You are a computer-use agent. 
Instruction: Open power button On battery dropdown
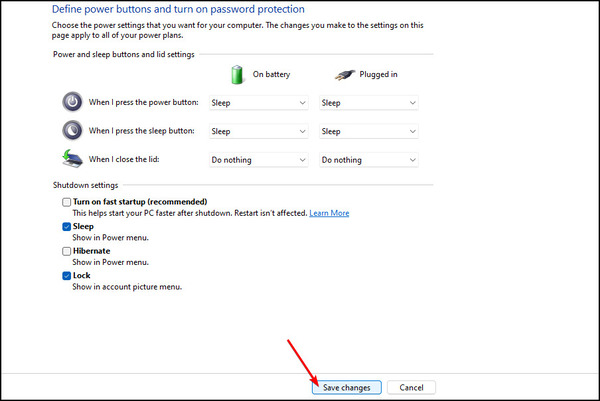[x=259, y=103]
